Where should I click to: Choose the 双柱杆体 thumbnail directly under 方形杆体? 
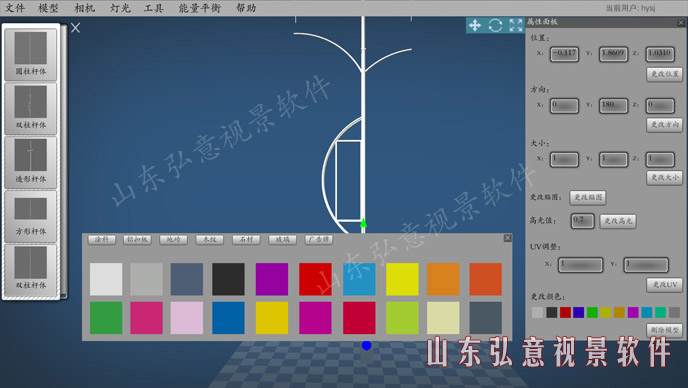[x=31, y=269]
